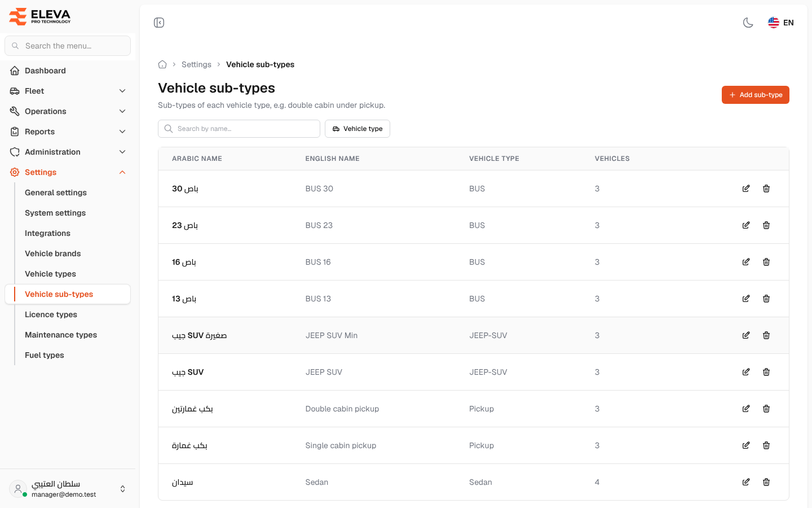The image size is (812, 508).
Task: Delete the Sedan sub-type
Action: [x=766, y=482]
